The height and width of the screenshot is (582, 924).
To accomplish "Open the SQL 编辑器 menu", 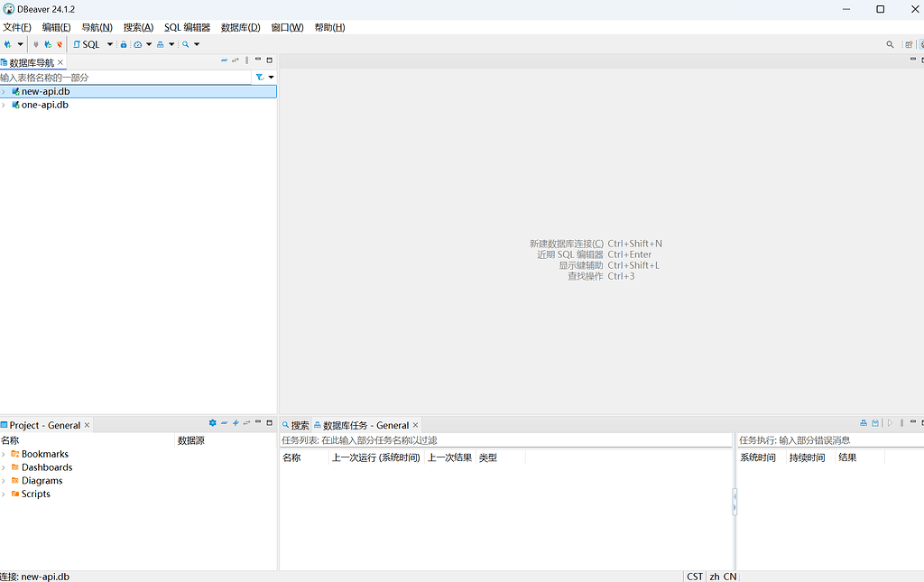I will pos(187,27).
